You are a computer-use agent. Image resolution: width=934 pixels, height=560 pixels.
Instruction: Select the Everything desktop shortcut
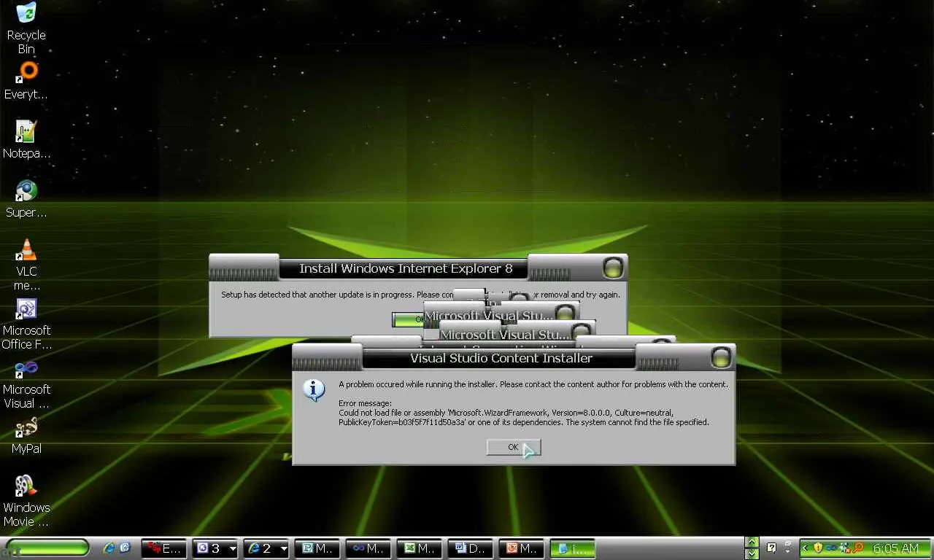click(26, 81)
